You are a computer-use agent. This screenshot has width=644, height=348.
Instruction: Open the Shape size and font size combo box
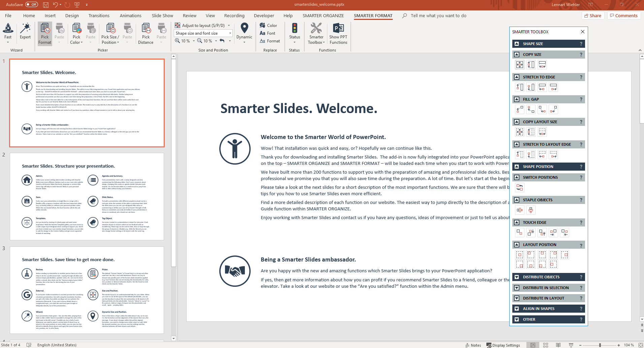pyautogui.click(x=230, y=33)
